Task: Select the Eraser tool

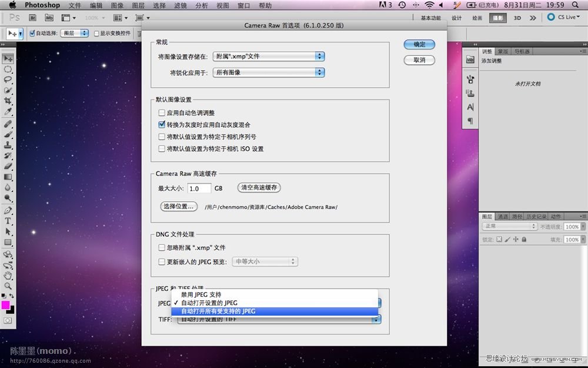Action: (x=8, y=166)
